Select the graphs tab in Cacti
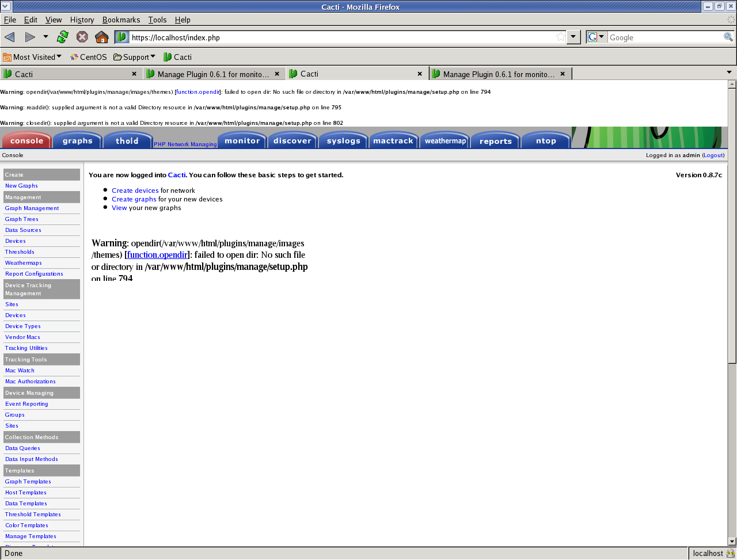Screen dimensions: 737x560 click(77, 140)
